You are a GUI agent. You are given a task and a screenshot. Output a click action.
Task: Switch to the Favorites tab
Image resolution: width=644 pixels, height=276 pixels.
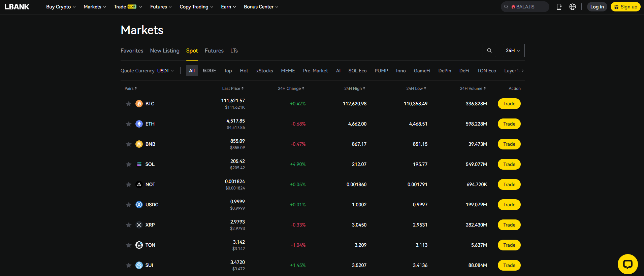point(132,50)
